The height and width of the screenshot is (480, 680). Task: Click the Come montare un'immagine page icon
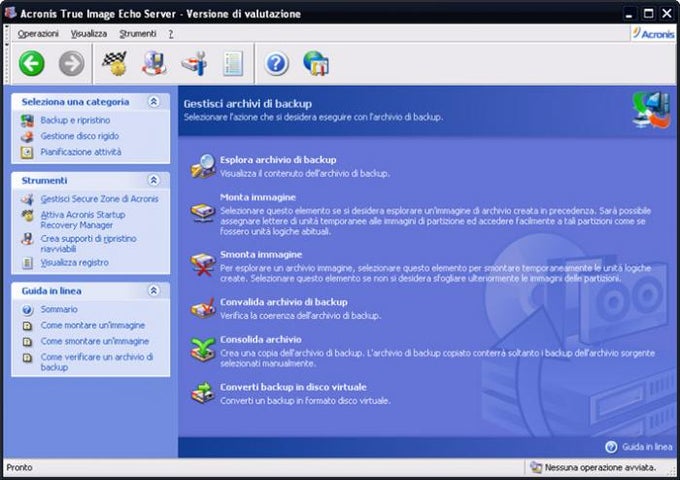click(27, 326)
